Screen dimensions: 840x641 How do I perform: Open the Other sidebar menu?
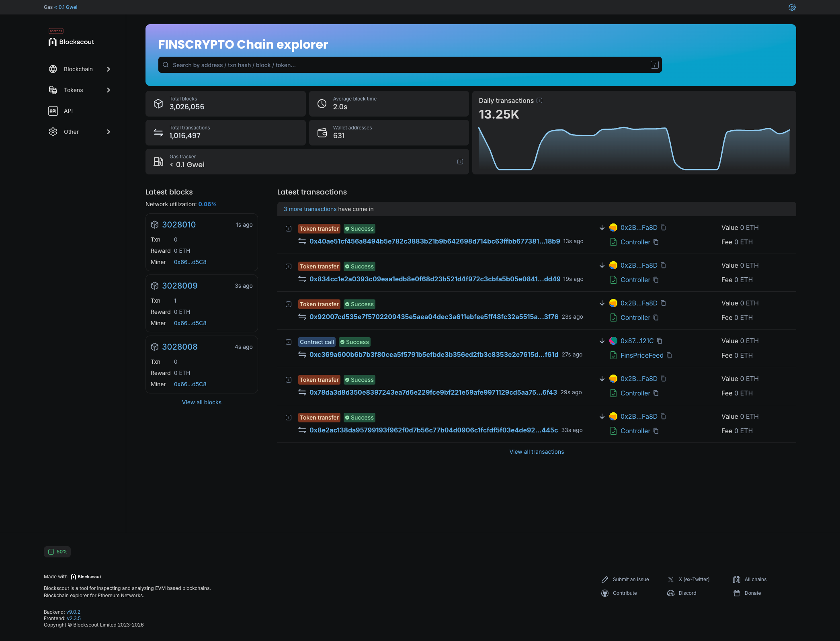[x=80, y=132]
